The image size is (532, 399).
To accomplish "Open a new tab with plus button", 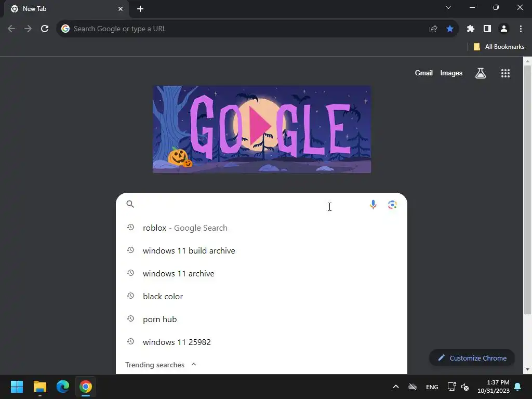I will point(140,9).
